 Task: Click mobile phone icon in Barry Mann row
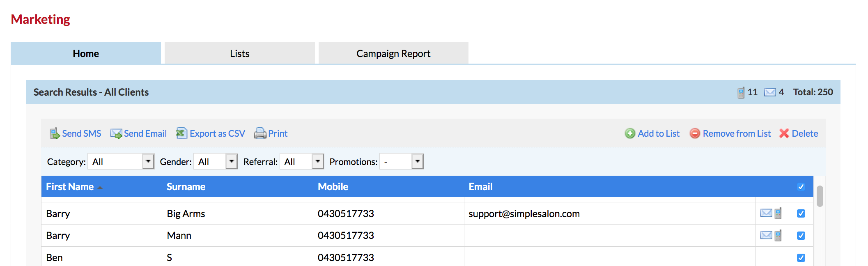click(x=778, y=236)
